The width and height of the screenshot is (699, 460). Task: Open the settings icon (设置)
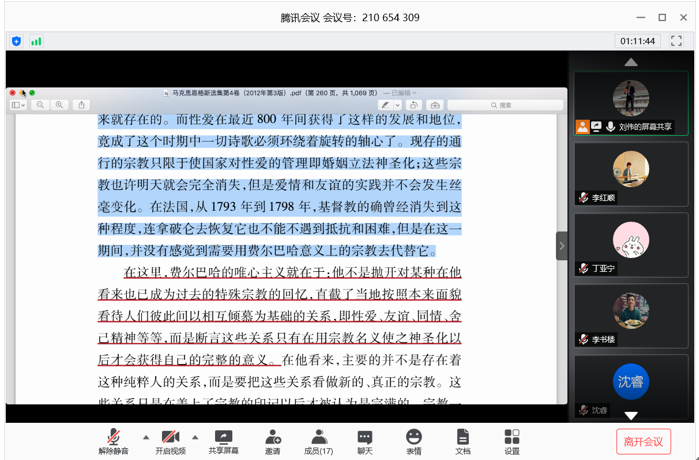pos(511,438)
